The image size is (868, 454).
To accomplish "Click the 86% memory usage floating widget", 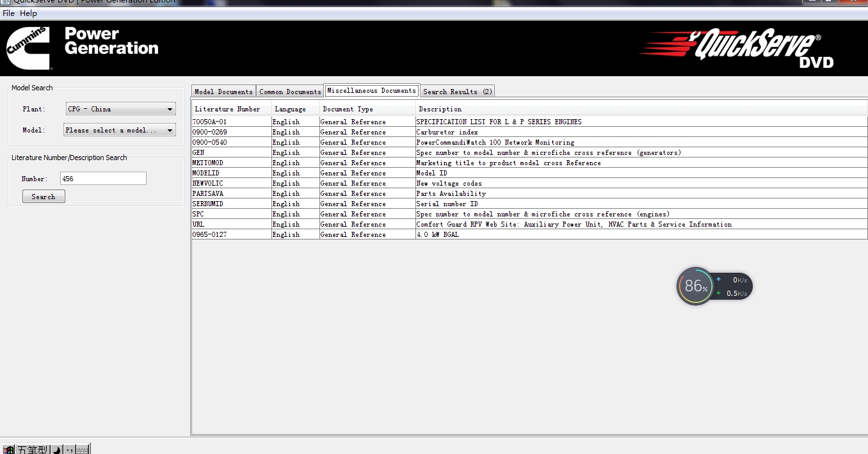I will coord(695,286).
